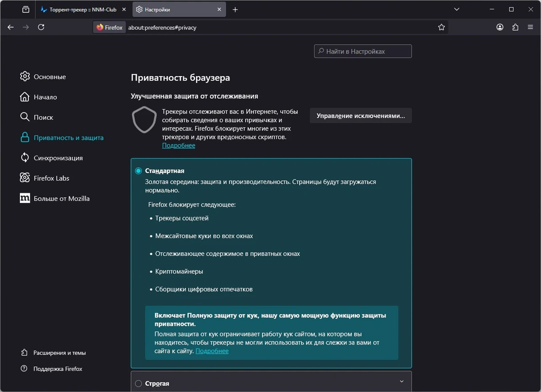The width and height of the screenshot is (541, 392).
Task: Select the Строгая protection radio button
Action: pos(138,383)
